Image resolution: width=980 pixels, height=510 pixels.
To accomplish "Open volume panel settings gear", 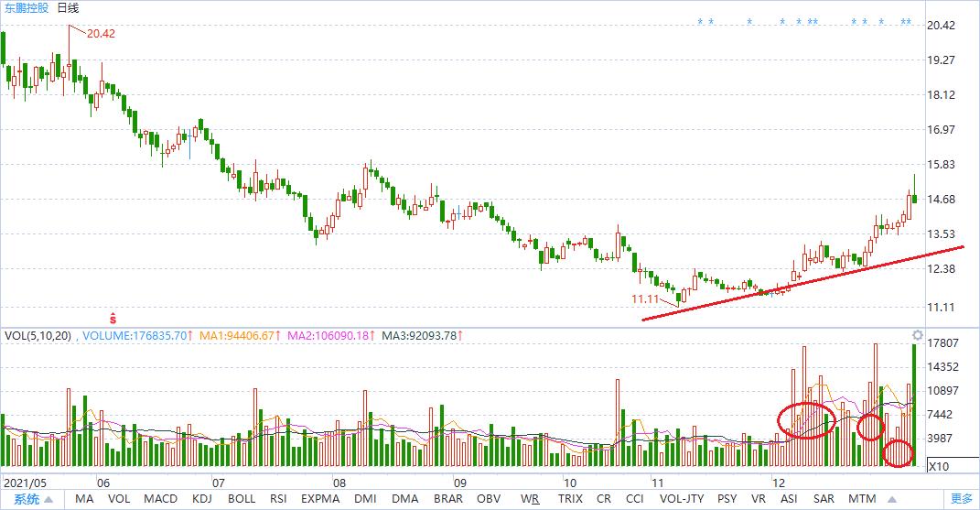I will pos(917,335).
